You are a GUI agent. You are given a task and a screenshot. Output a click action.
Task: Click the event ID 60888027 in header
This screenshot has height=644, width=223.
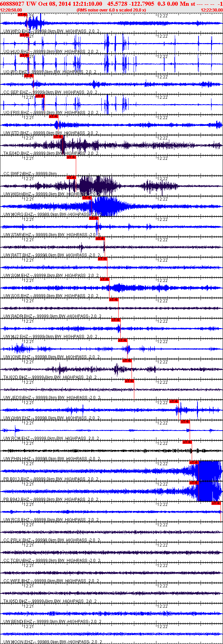[12, 4]
